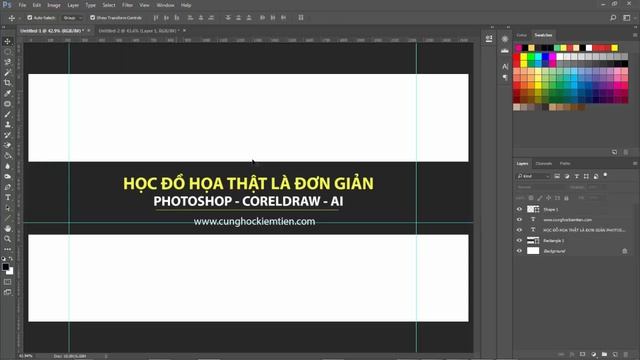Select the Move tool

pos(7,41)
